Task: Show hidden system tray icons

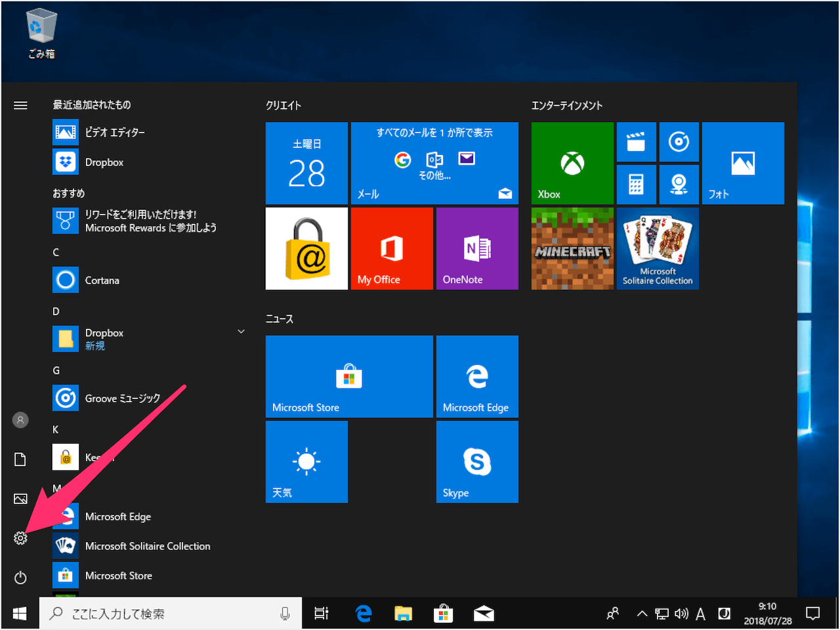Action: [642, 614]
